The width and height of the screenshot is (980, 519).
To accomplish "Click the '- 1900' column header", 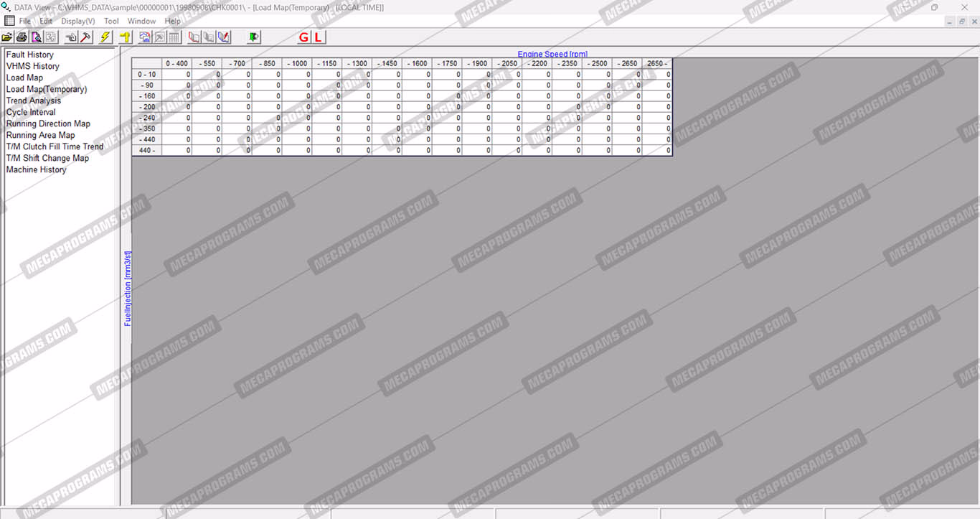I will (x=477, y=63).
